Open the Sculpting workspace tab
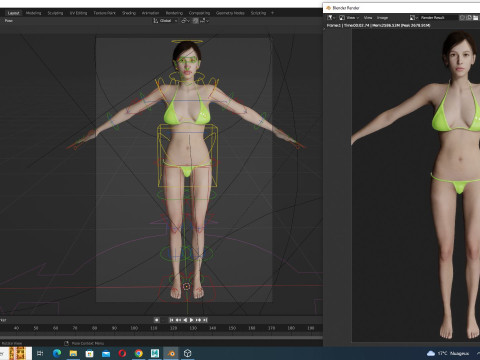The height and width of the screenshot is (360, 480). pos(55,13)
